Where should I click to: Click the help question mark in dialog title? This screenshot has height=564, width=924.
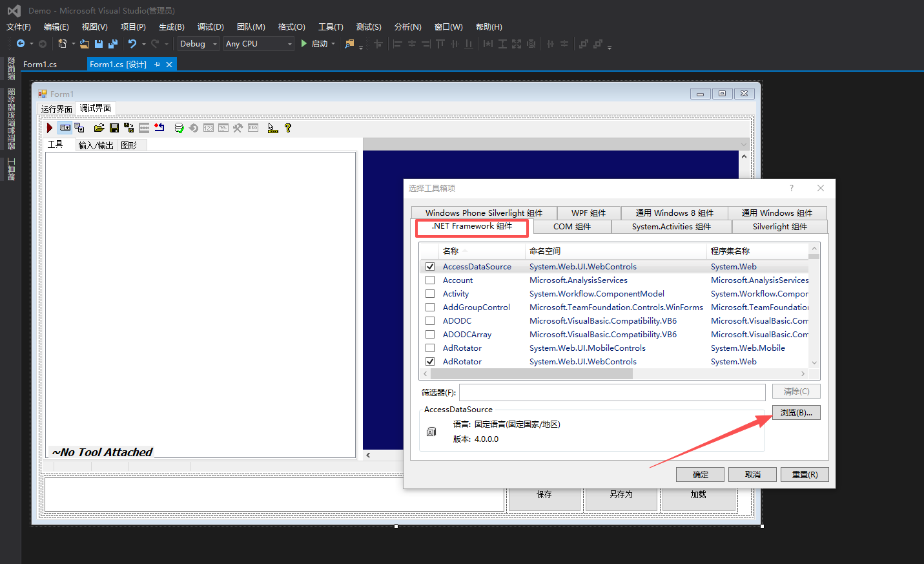point(792,188)
